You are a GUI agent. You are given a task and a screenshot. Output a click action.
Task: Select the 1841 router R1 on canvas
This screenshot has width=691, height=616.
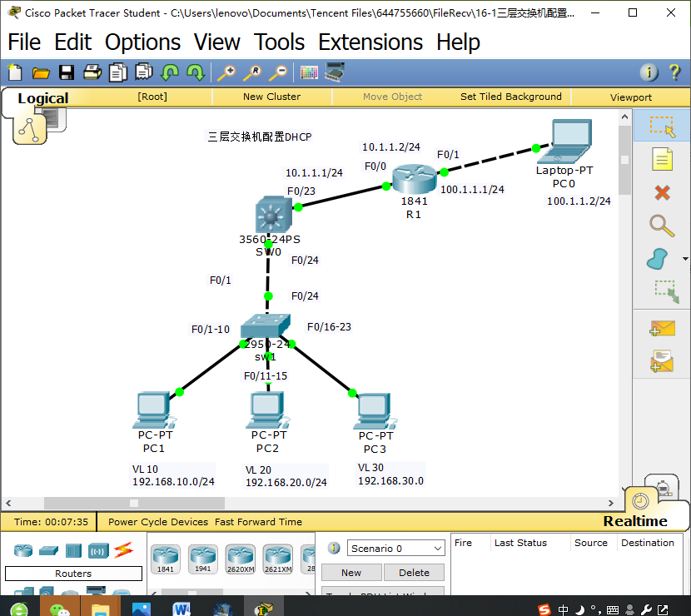pos(415,179)
